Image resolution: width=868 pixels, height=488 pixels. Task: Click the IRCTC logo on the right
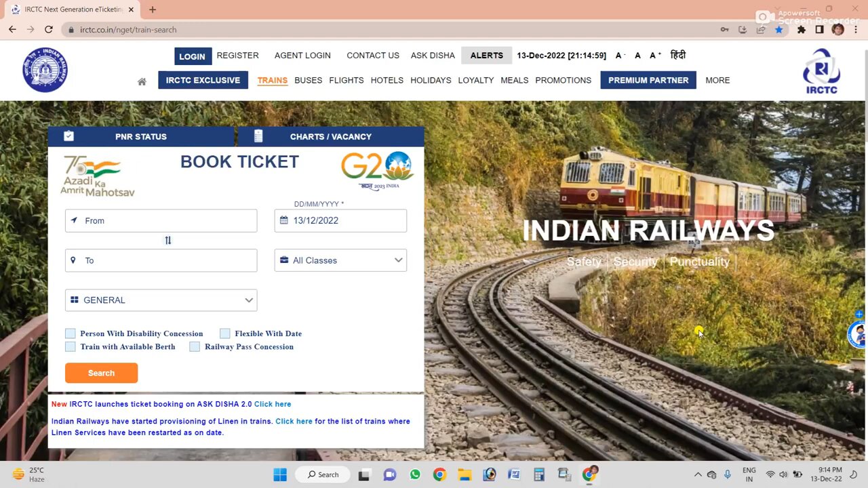[x=821, y=71]
